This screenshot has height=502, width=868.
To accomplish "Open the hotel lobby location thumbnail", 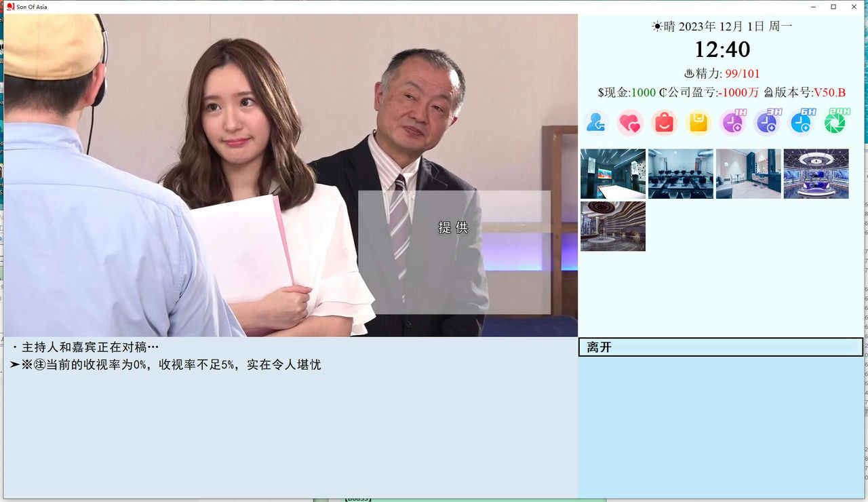I will pos(612,226).
